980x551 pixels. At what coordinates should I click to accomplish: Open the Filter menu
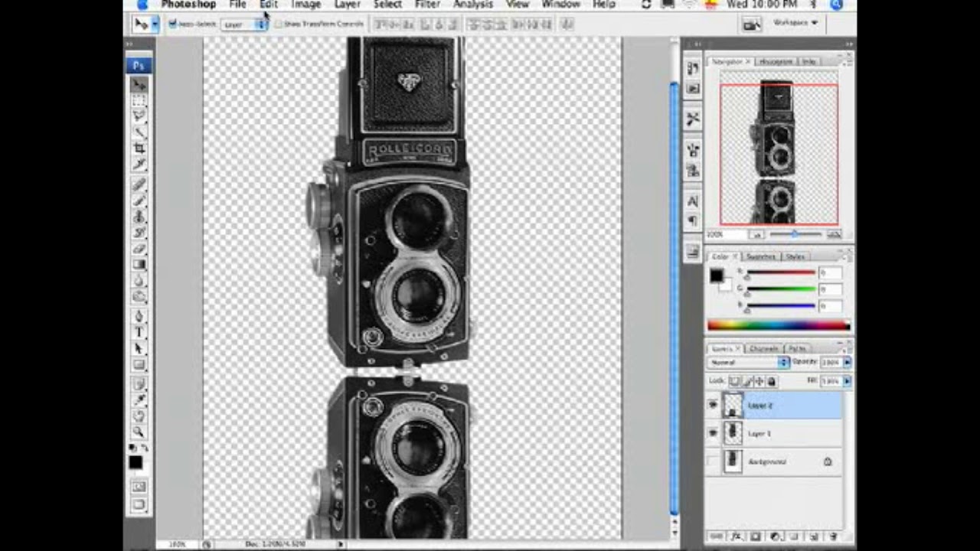click(x=427, y=5)
